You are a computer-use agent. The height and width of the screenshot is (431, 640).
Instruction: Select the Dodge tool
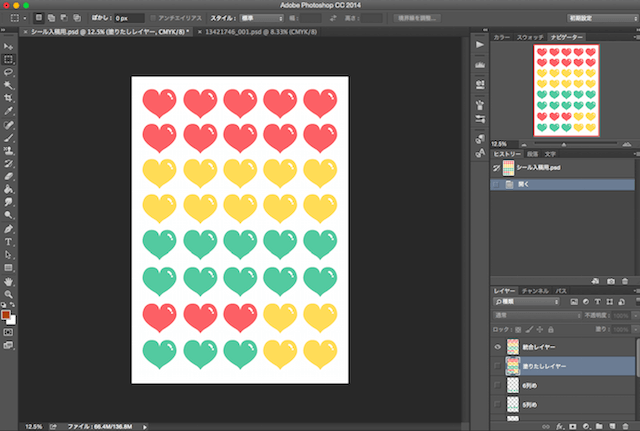8,215
